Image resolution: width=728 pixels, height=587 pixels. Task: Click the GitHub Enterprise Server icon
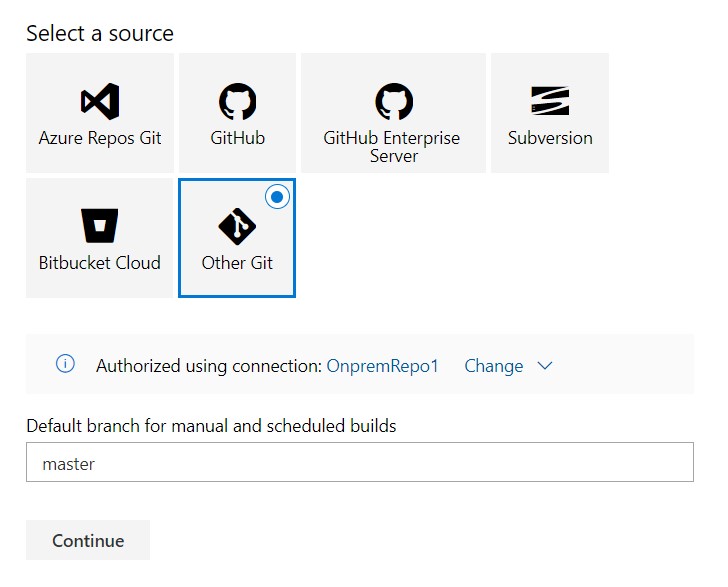[394, 101]
